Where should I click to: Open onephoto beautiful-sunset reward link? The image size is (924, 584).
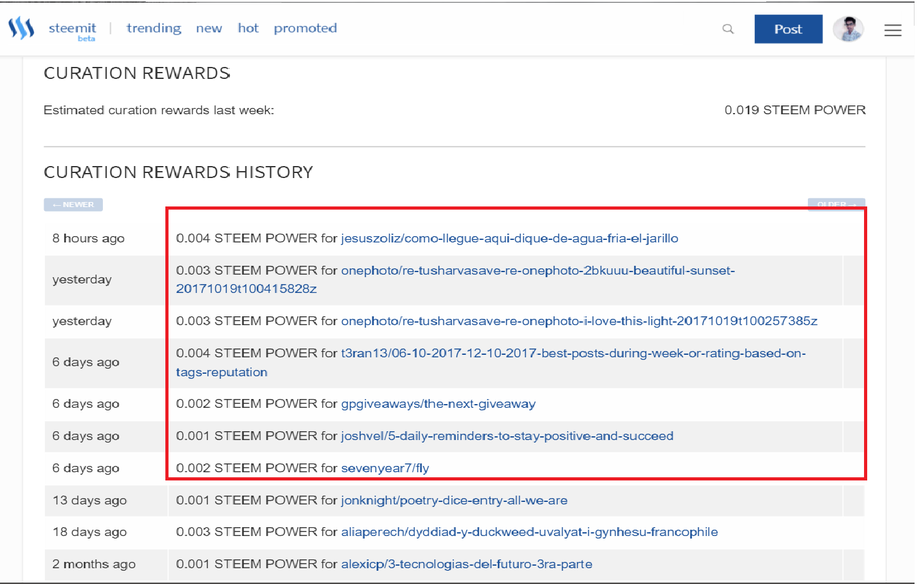(x=538, y=271)
